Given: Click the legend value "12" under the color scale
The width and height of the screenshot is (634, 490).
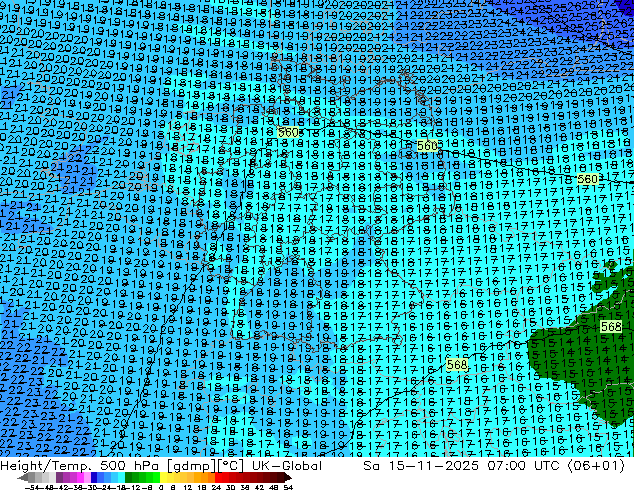Looking at the screenshot, I should [188, 487].
